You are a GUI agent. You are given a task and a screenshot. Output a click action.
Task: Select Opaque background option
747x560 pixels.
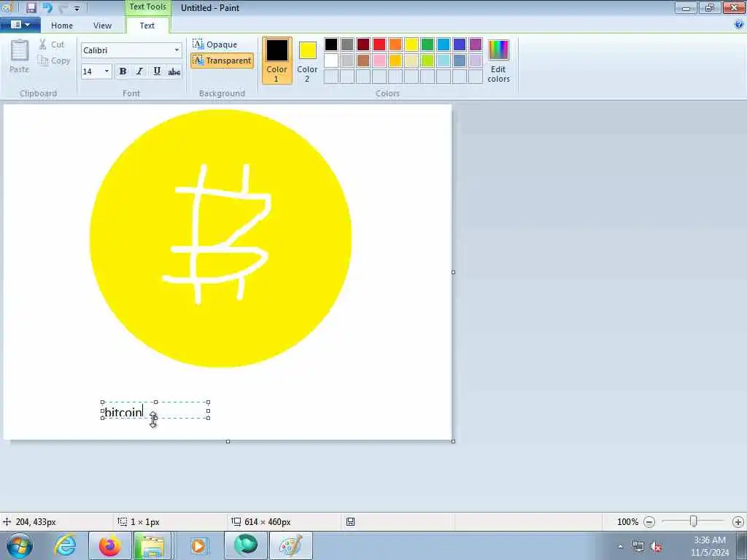[215, 44]
